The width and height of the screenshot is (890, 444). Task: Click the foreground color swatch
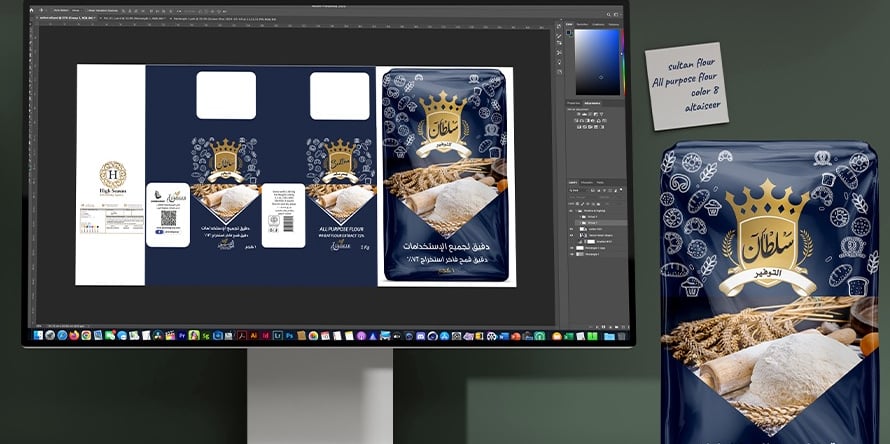click(568, 32)
